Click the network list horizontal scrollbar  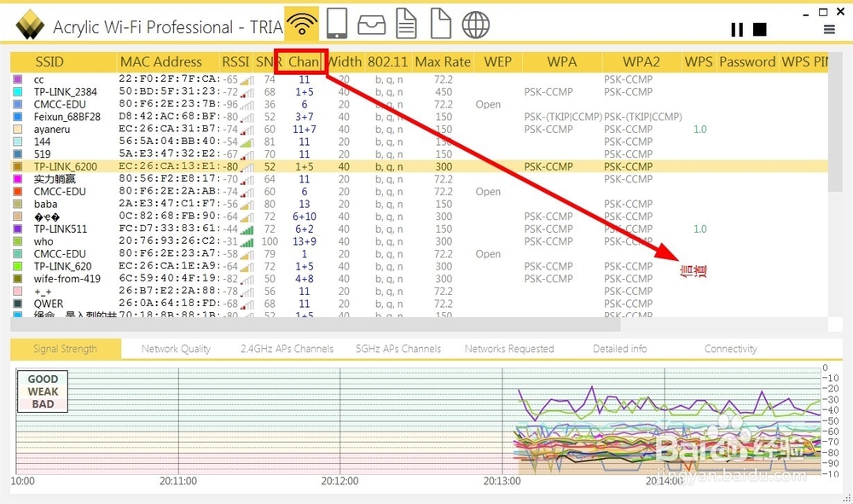[316, 325]
